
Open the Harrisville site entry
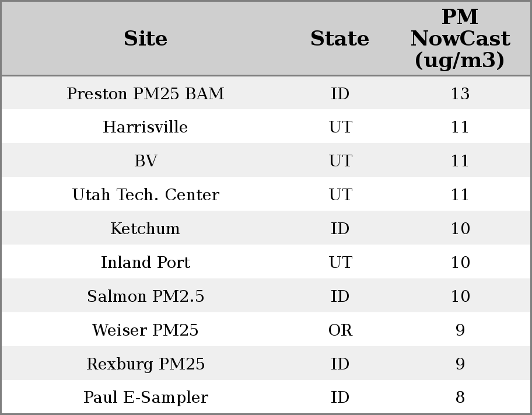click(x=145, y=127)
